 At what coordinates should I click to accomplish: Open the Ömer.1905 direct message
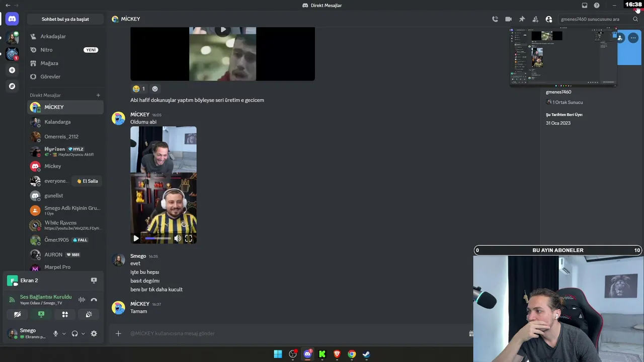65,240
